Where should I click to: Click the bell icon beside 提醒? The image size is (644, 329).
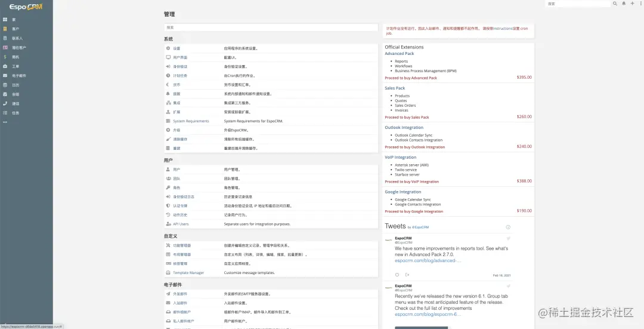pyautogui.click(x=168, y=94)
